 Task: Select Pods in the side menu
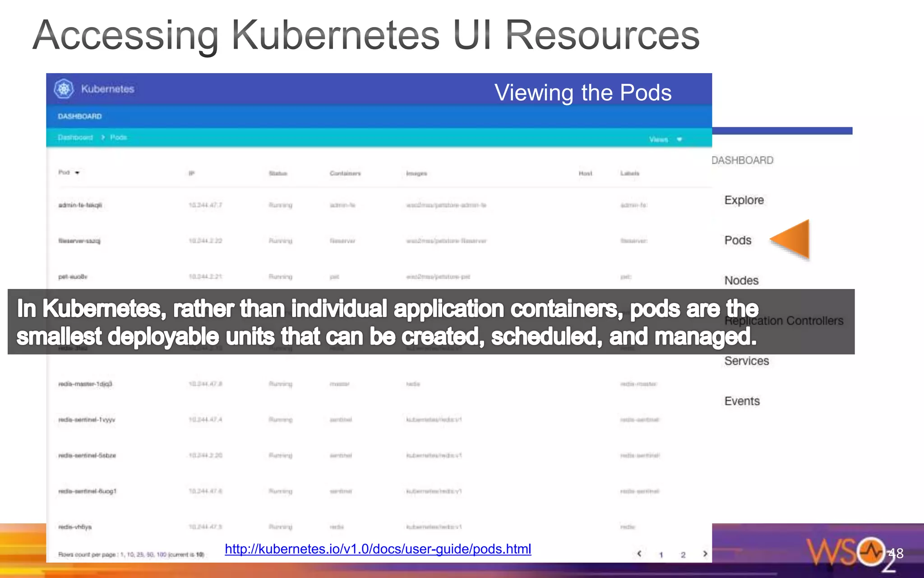pyautogui.click(x=738, y=240)
